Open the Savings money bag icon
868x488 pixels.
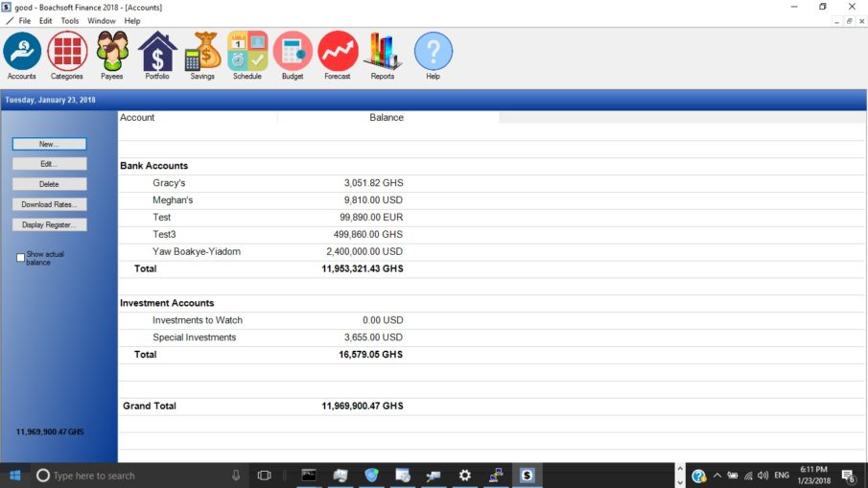pyautogui.click(x=202, y=51)
